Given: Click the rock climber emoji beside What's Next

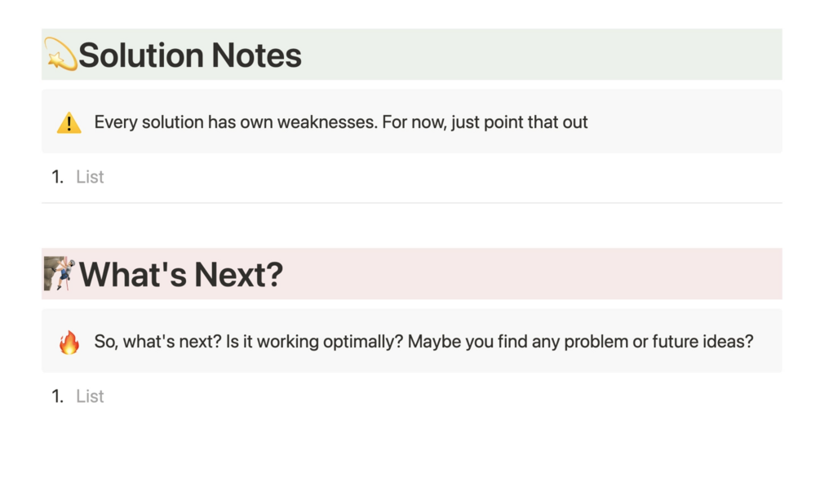Looking at the screenshot, I should click(x=60, y=273).
